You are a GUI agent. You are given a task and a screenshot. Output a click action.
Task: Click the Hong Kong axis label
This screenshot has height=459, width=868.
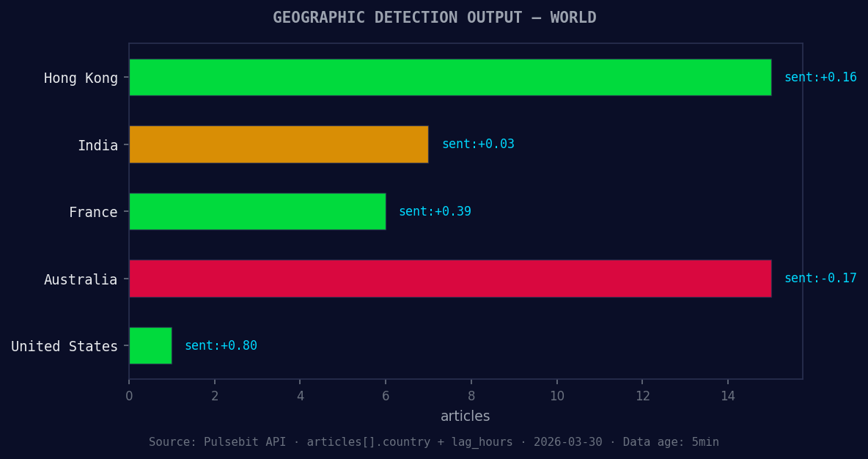[81, 78]
